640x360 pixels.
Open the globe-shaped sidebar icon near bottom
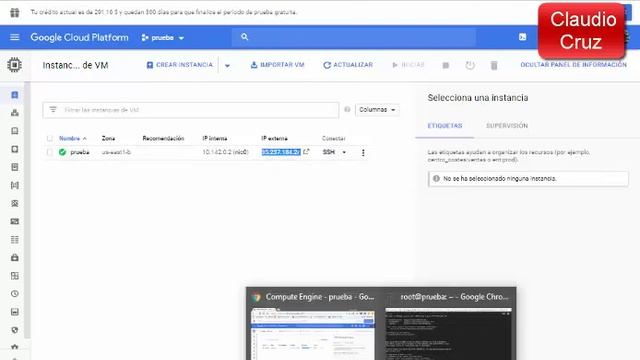15,330
